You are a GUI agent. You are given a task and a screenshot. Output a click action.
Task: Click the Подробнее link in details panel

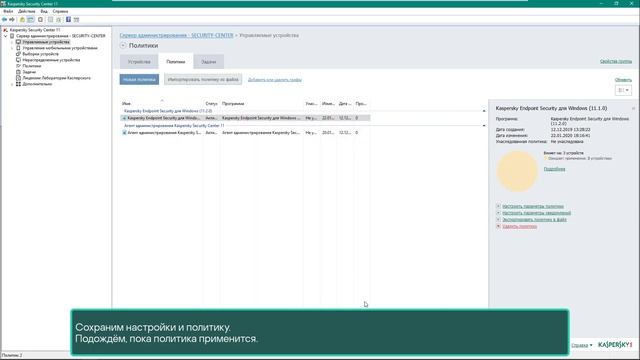click(554, 169)
